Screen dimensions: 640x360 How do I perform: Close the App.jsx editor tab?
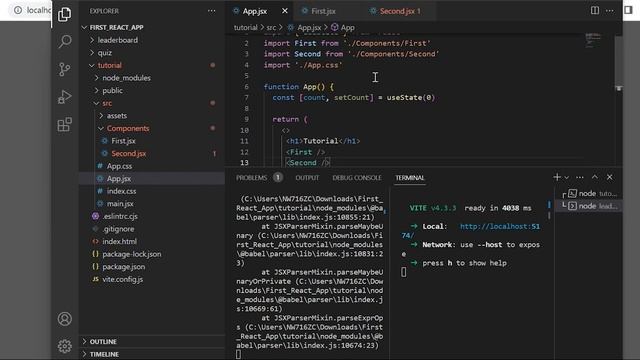(284, 11)
